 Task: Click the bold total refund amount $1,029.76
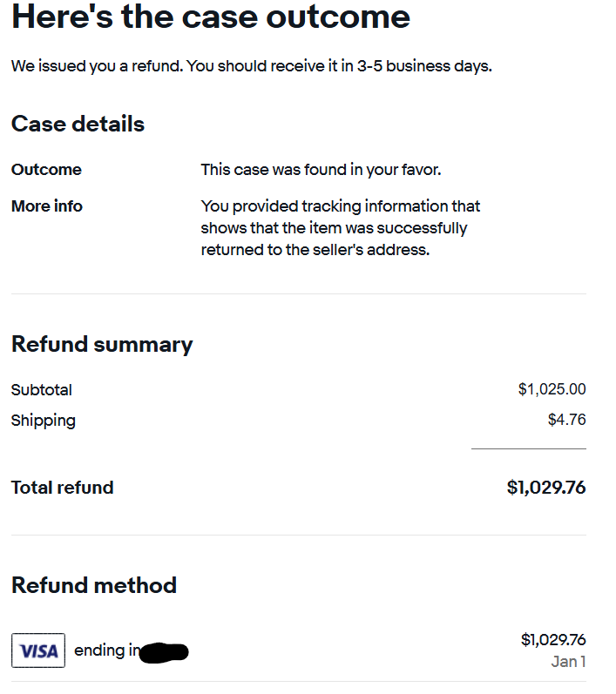pos(546,488)
